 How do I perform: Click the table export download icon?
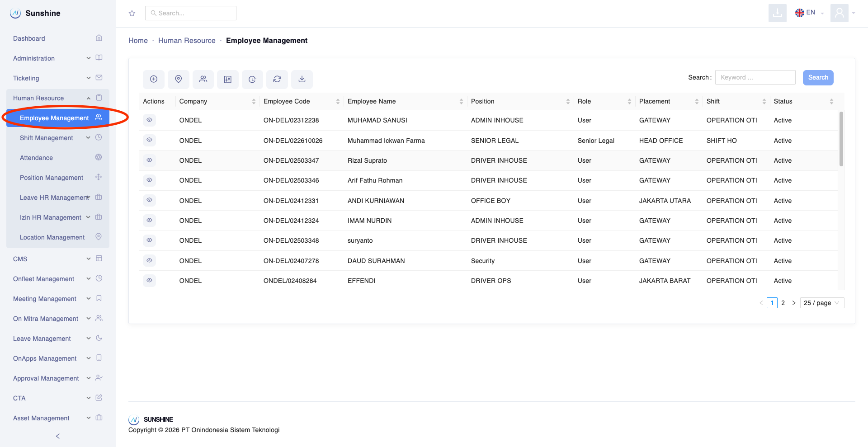coord(302,79)
